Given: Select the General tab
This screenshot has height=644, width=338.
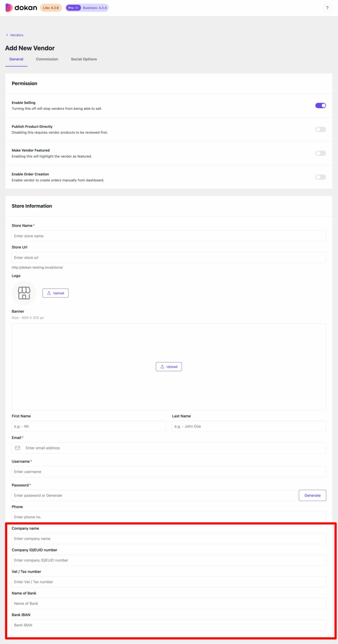Looking at the screenshot, I should pos(16,59).
